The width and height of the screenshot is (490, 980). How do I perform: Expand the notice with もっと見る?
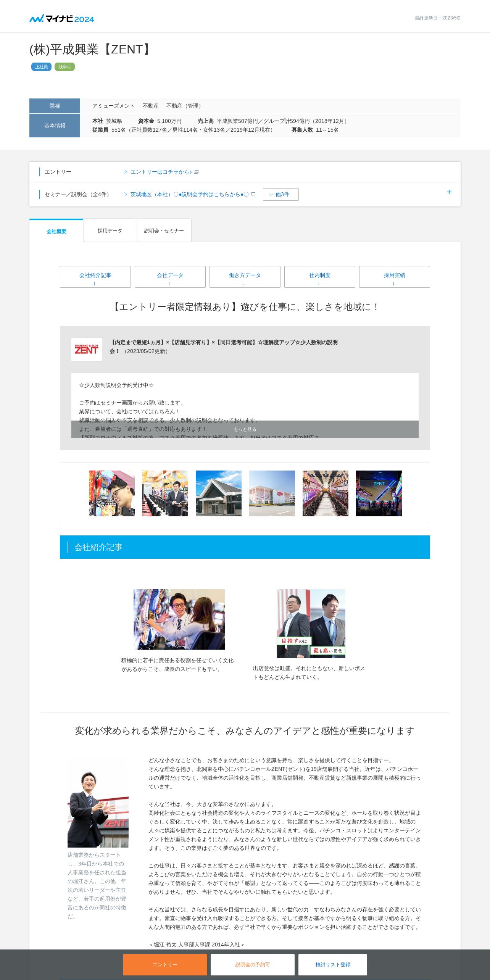pyautogui.click(x=245, y=429)
